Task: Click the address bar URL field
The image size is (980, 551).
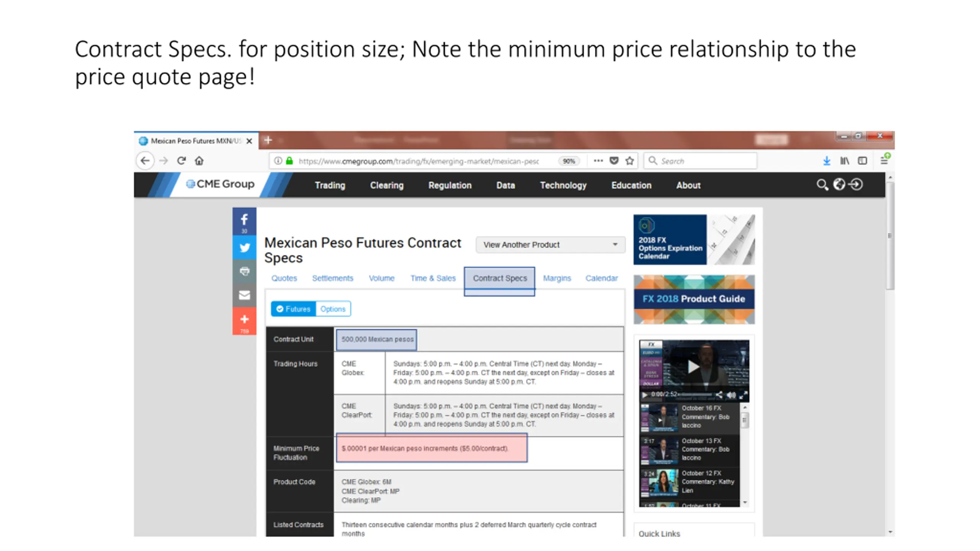Action: 418,161
